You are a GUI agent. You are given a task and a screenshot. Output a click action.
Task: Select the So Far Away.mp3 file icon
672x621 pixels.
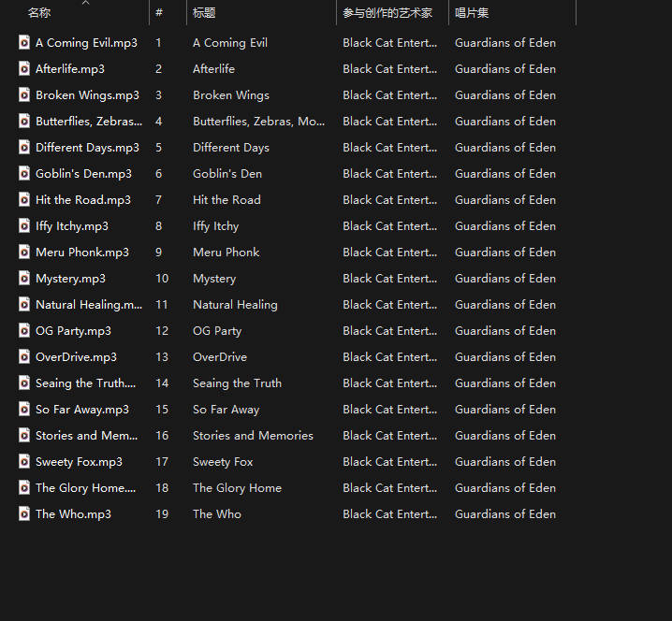tap(24, 409)
